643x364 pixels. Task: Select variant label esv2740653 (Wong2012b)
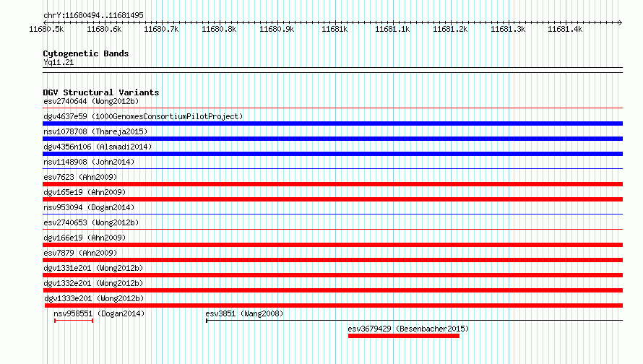tap(91, 222)
